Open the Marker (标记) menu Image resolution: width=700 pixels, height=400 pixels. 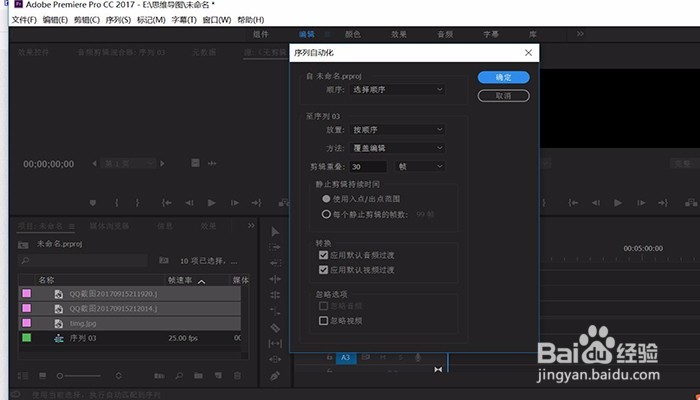[x=151, y=20]
